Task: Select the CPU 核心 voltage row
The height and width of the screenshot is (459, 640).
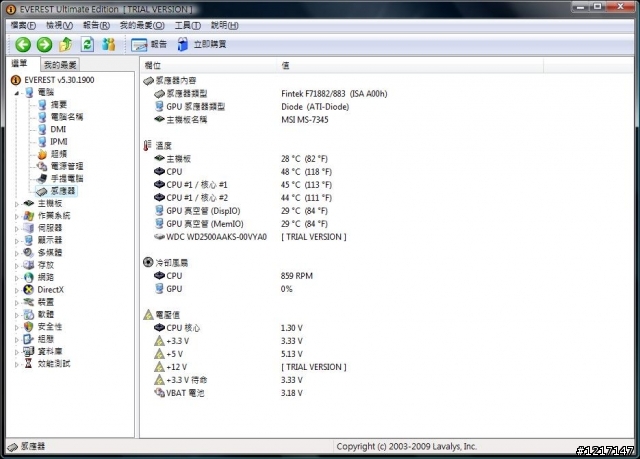Action: click(x=228, y=328)
